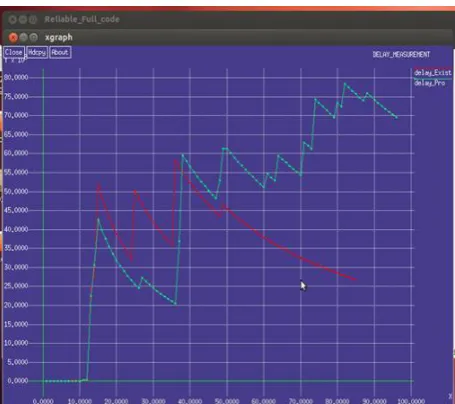
Task: Click the delay_Exist legend entry
Action: pos(432,72)
